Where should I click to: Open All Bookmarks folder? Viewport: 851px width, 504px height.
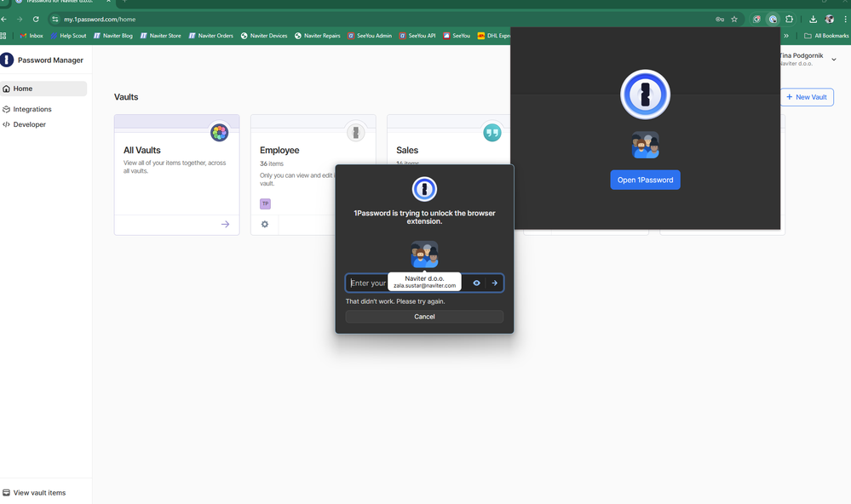click(826, 36)
